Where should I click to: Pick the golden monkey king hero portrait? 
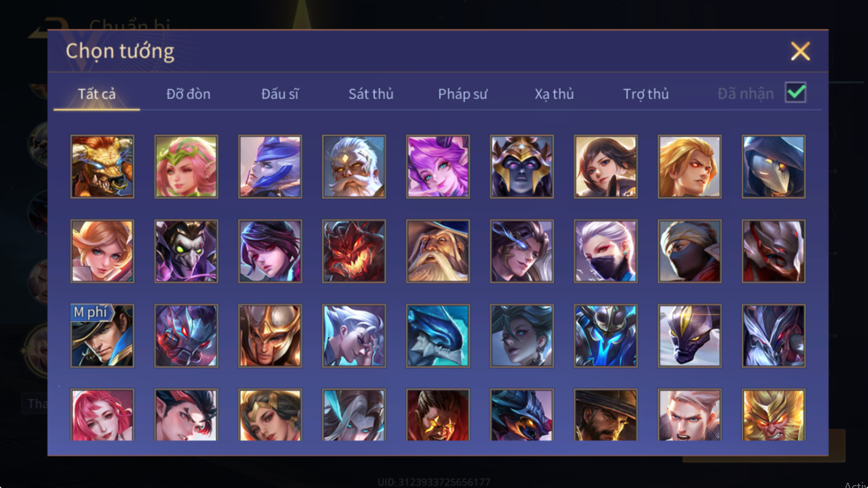pyautogui.click(x=773, y=414)
